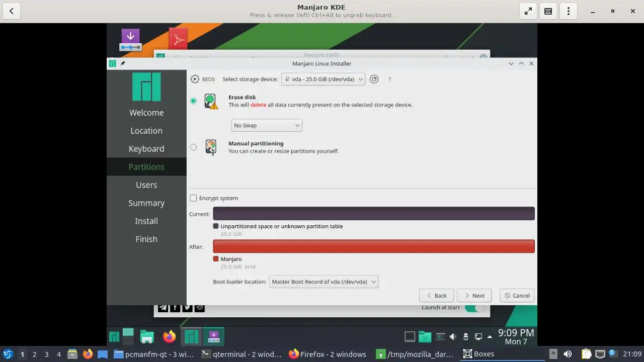Open the virtual desktop pager in KDE panel
The width and height of the screenshot is (644, 362).
coord(128,336)
